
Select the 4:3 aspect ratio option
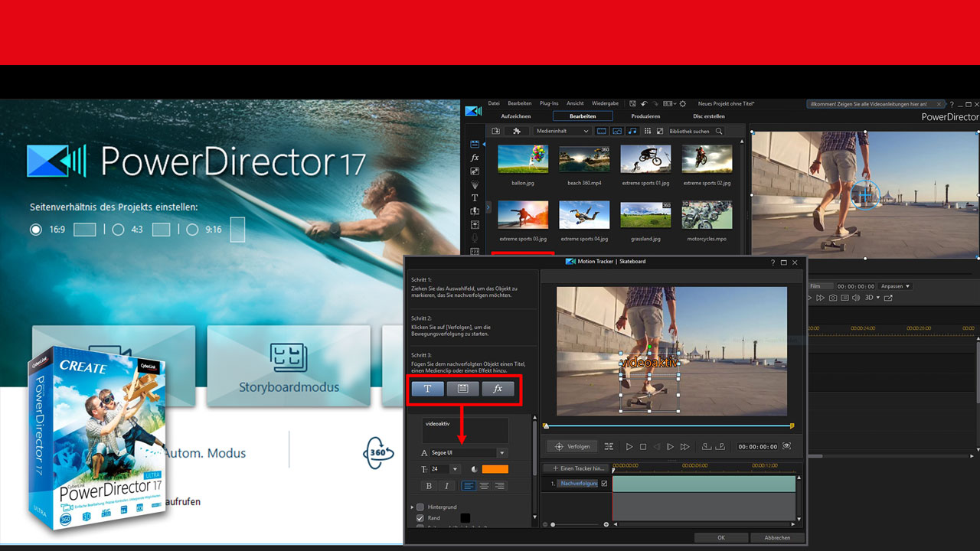click(119, 229)
